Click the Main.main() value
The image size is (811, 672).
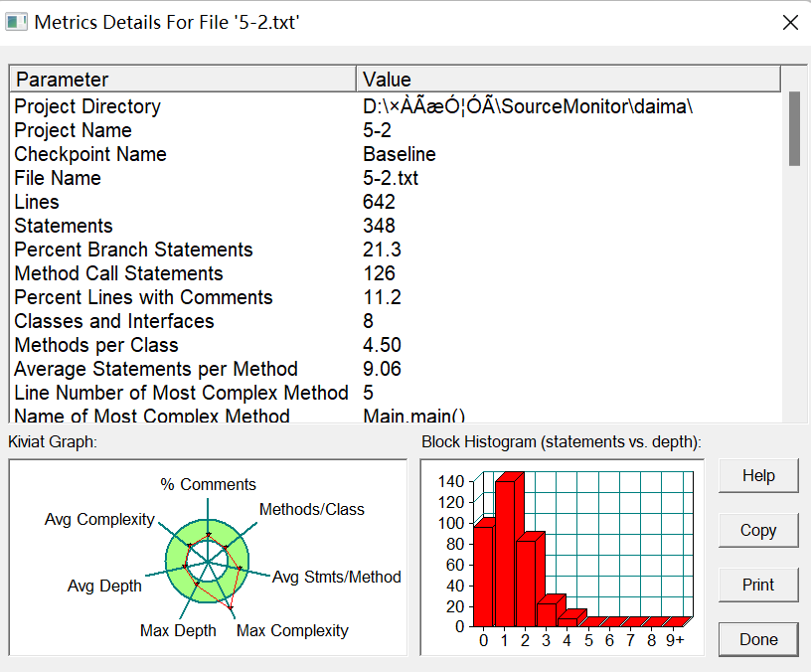click(x=414, y=415)
